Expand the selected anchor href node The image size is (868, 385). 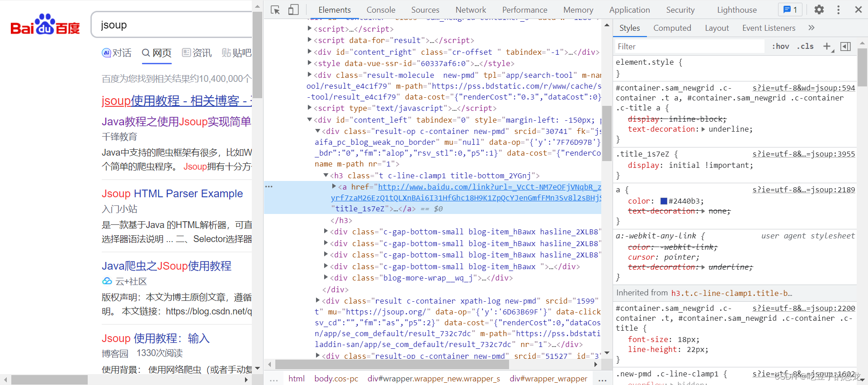point(334,186)
